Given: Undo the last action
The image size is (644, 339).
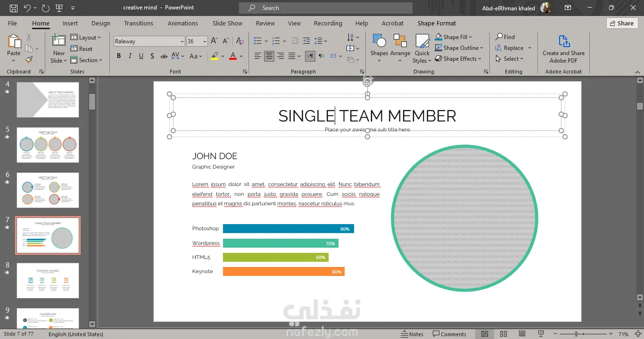Looking at the screenshot, I should coord(27,8).
